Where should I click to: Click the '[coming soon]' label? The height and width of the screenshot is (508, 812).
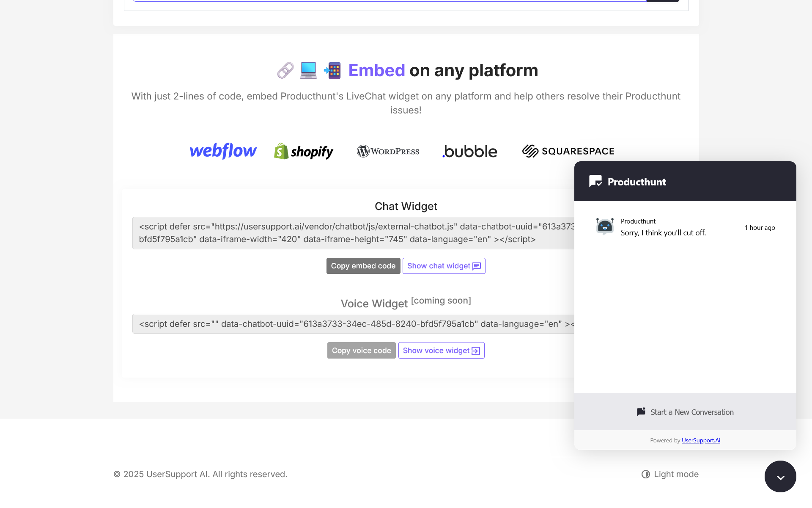(x=441, y=300)
